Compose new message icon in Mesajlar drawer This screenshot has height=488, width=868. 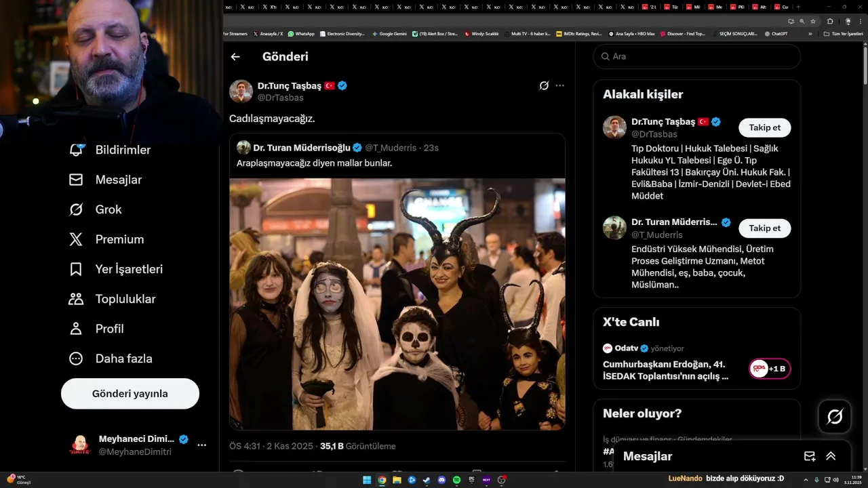810,456
